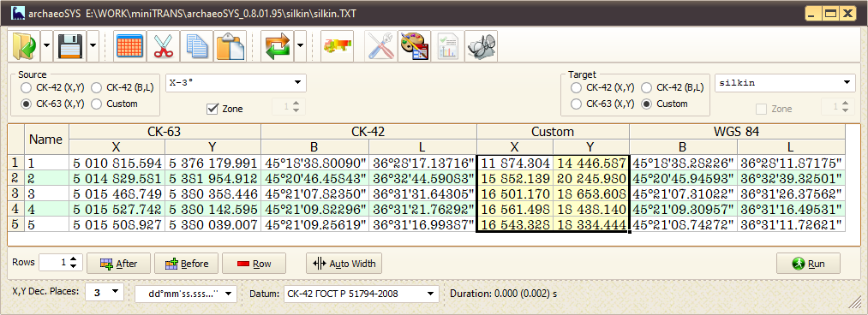Click the color palette icon
Screen dimensions: 868x315
tap(414, 46)
